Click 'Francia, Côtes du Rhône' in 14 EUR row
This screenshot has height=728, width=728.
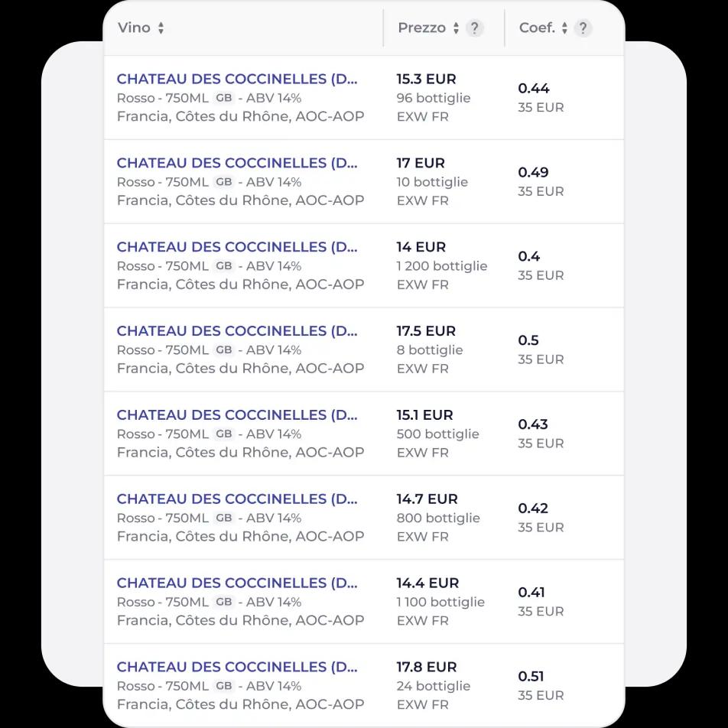pyautogui.click(x=204, y=284)
